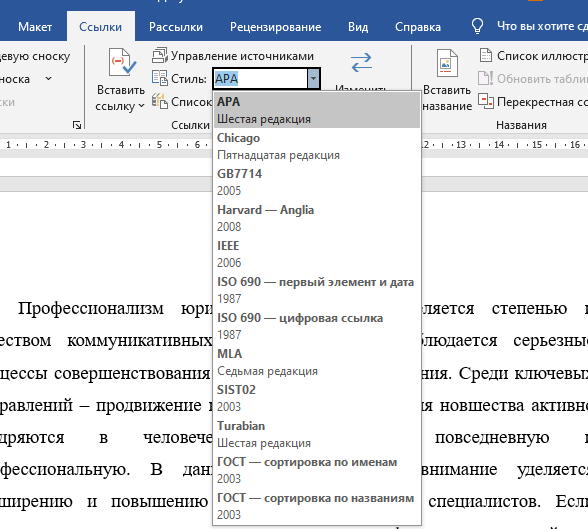This screenshot has width=588, height=529.
Task: Open the Справка tab
Action: tap(418, 27)
